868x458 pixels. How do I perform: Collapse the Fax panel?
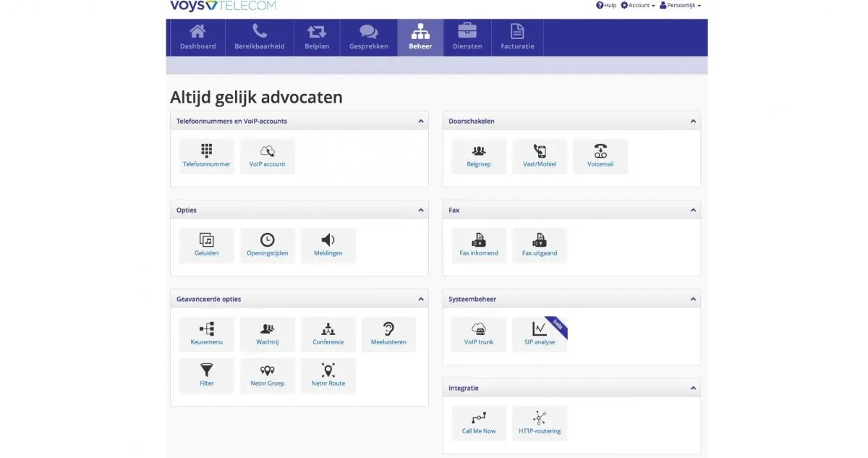693,211
